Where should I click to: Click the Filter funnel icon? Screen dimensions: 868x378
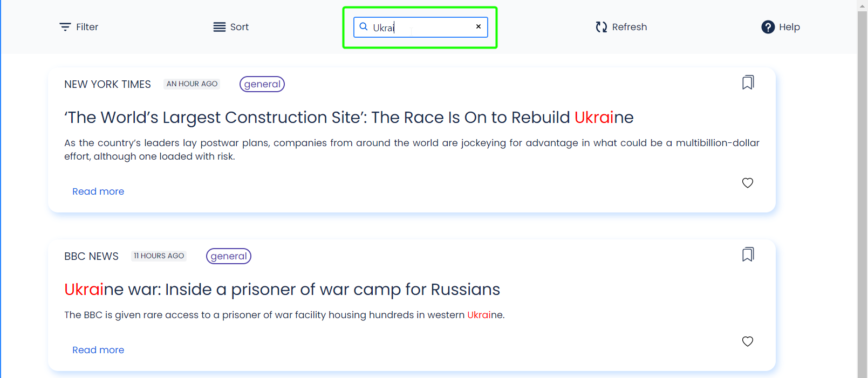click(65, 27)
